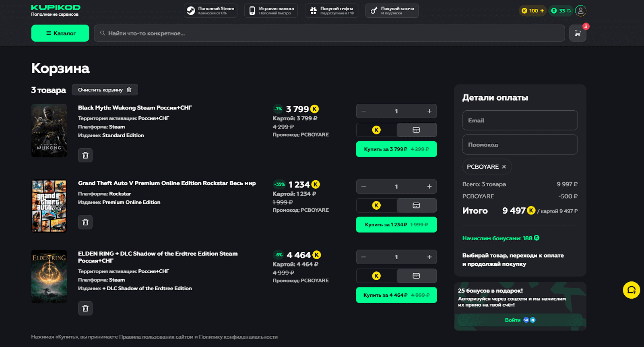The image size is (644, 347).
Task: Click Купить за 3 799 ₽ button
Action: click(396, 149)
